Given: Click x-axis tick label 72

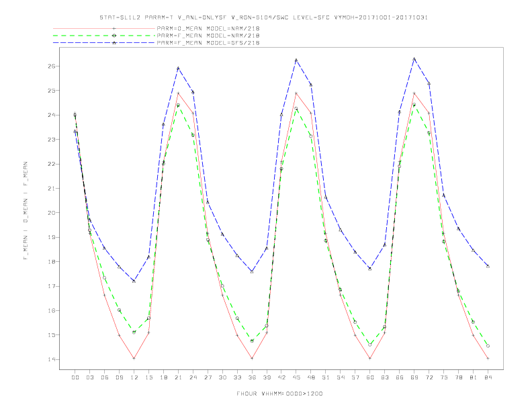Looking at the screenshot, I should (x=429, y=377).
